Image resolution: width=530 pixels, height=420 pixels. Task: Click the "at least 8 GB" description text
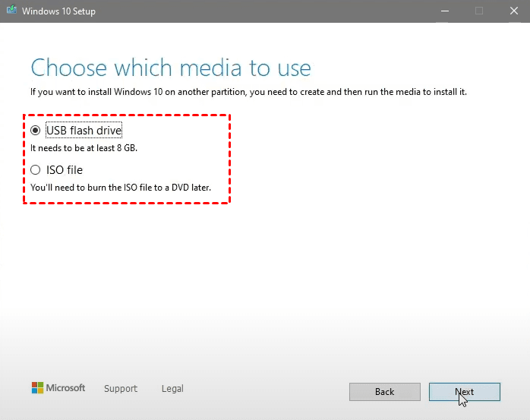pyautogui.click(x=84, y=148)
